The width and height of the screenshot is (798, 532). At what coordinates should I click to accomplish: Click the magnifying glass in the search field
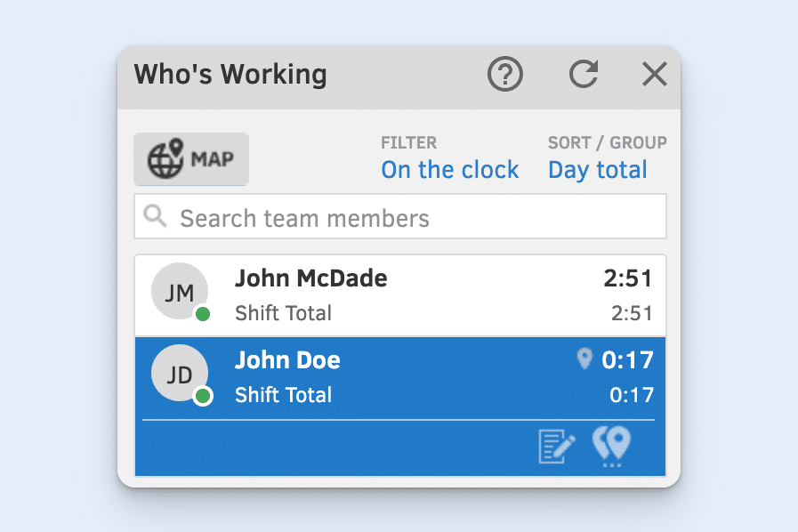pyautogui.click(x=155, y=216)
